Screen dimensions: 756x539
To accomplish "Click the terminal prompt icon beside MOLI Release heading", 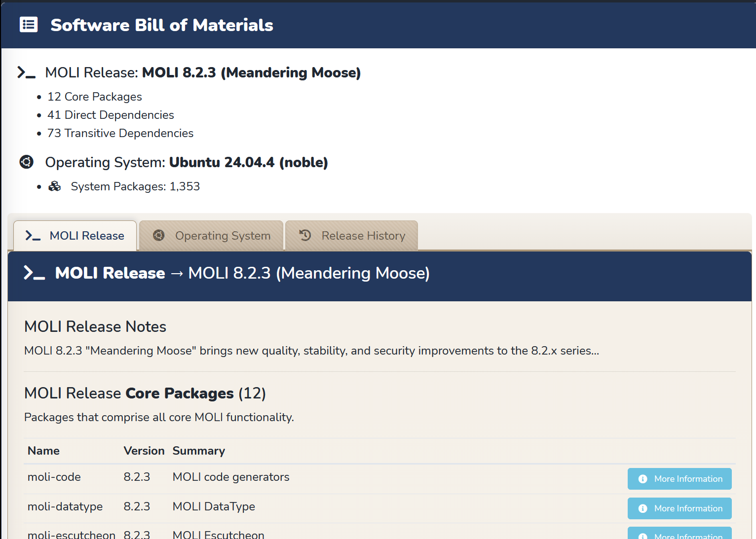I will pyautogui.click(x=27, y=72).
